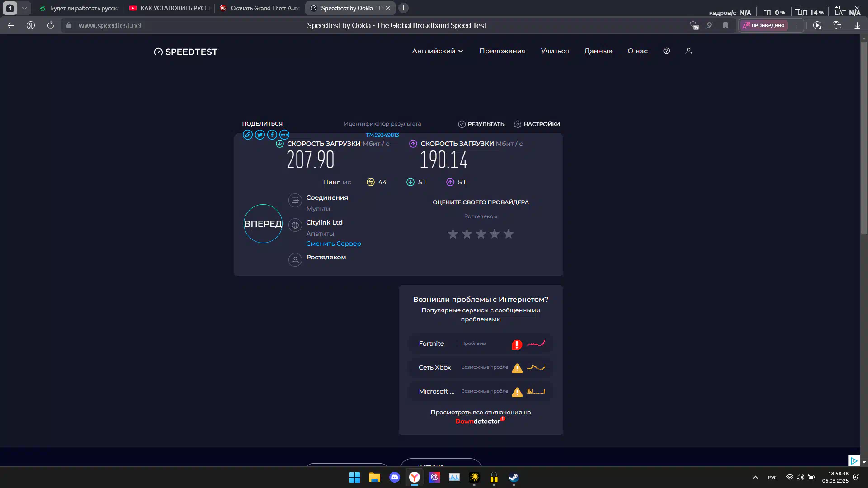Rate provider five stars
Viewport: 868px width, 488px height.
click(509, 234)
